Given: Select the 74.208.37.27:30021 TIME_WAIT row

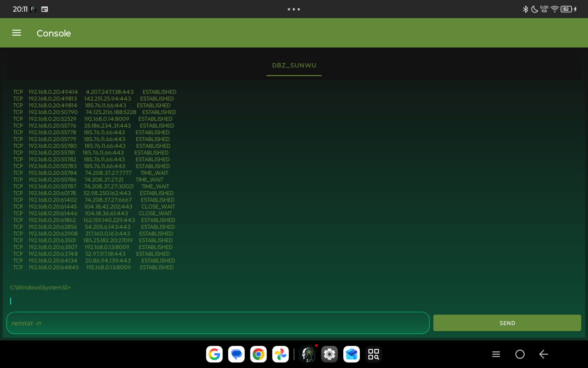Looking at the screenshot, I should (91, 186).
